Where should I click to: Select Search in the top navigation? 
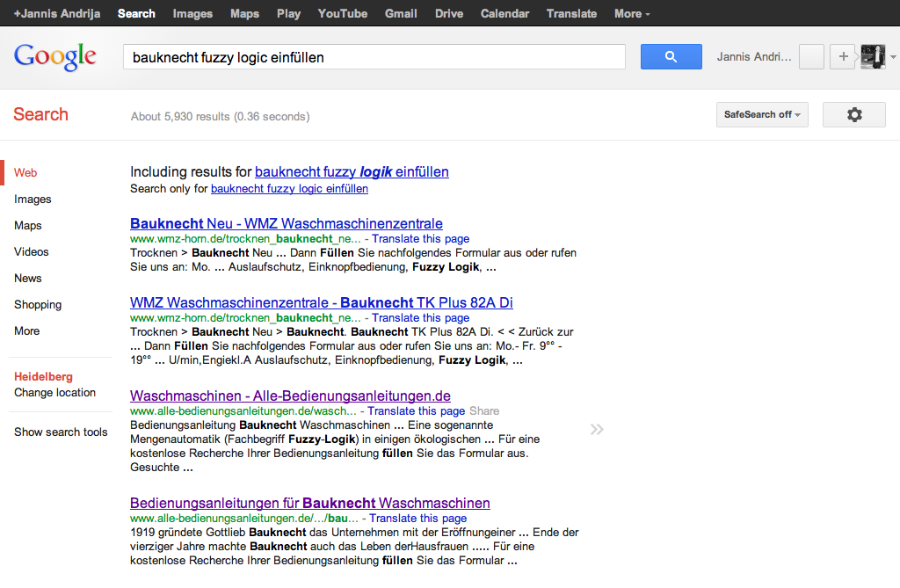click(x=136, y=13)
